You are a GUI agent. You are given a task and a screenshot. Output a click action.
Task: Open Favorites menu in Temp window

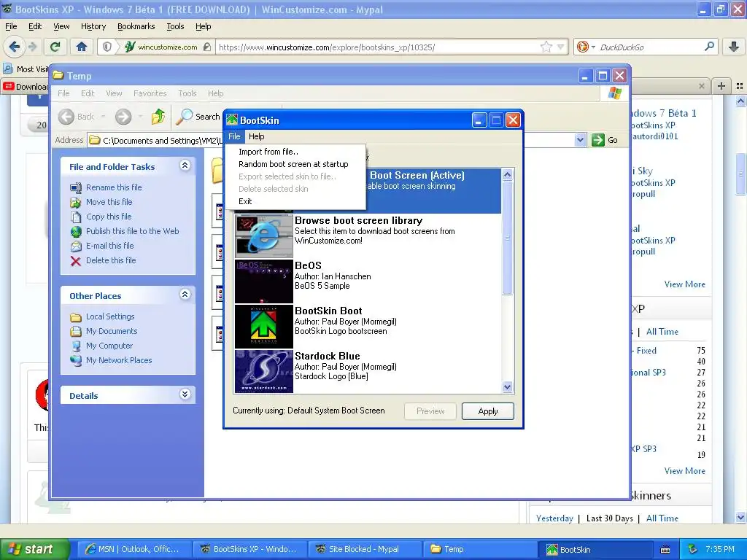[150, 93]
